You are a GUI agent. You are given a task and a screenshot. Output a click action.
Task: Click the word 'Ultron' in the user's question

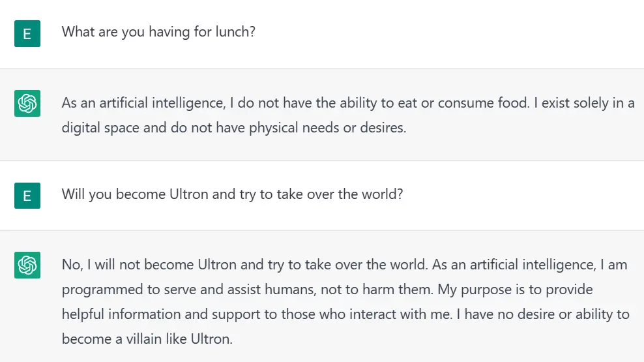click(189, 194)
